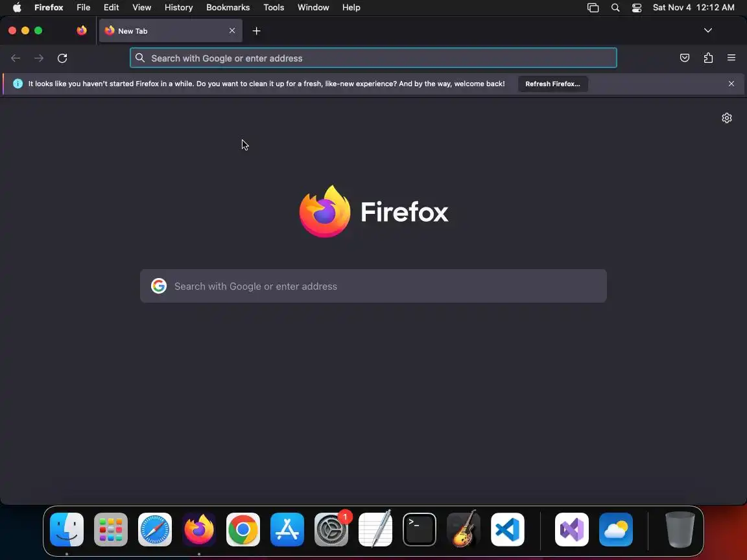Launch Terminal from the Dock

coord(420,530)
